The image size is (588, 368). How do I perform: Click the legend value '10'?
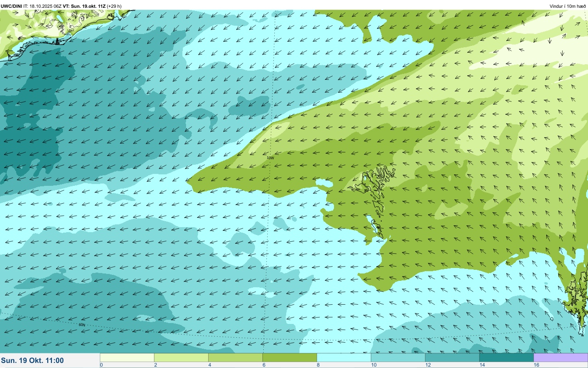pyautogui.click(x=373, y=365)
